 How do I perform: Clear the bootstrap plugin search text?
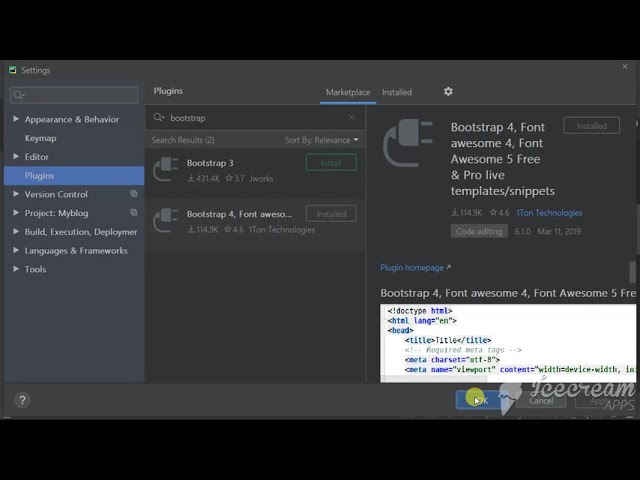tap(351, 117)
